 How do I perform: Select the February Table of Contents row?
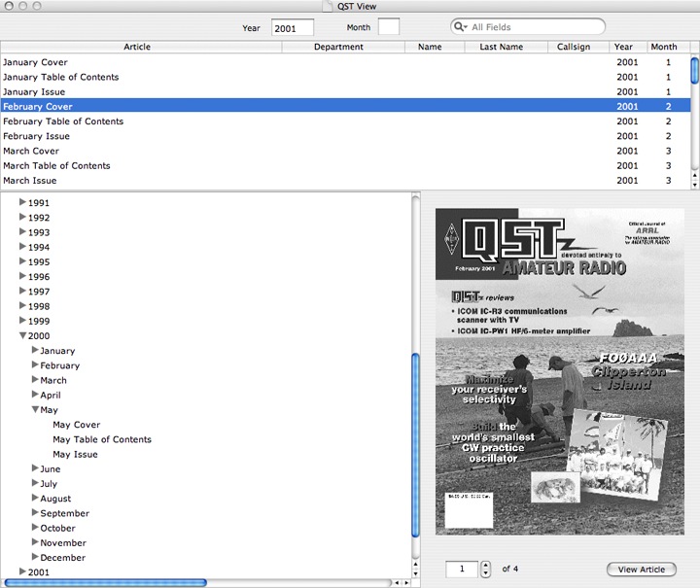point(345,121)
